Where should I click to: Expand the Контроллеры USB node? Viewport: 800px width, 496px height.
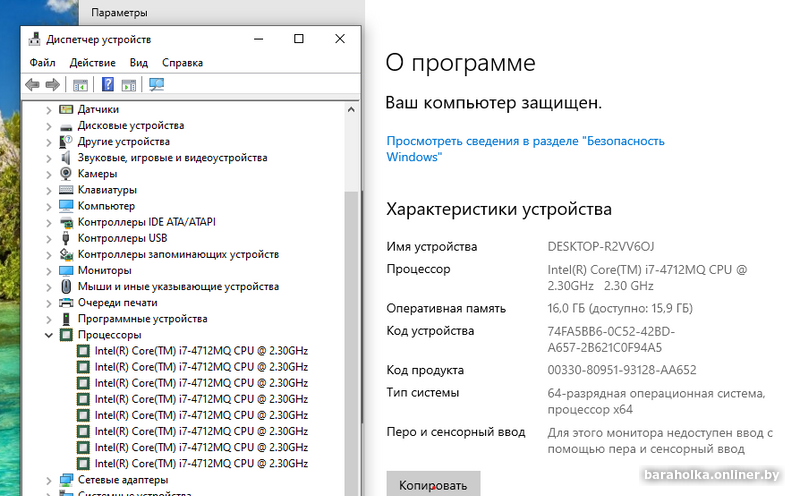(x=48, y=238)
